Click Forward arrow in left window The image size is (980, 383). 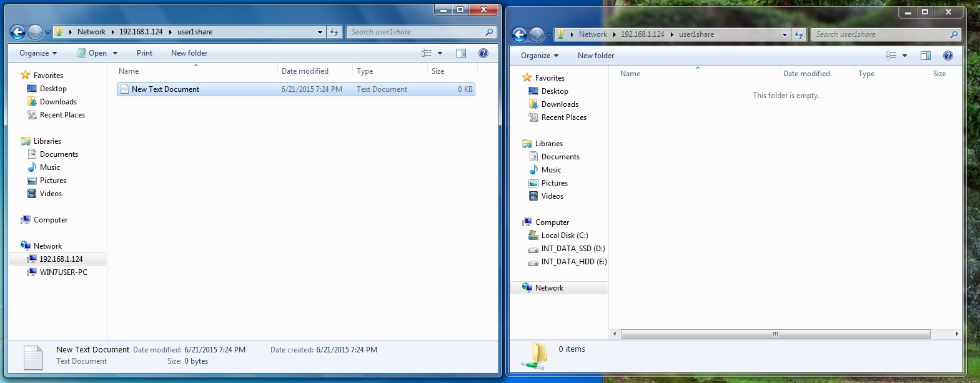point(36,32)
